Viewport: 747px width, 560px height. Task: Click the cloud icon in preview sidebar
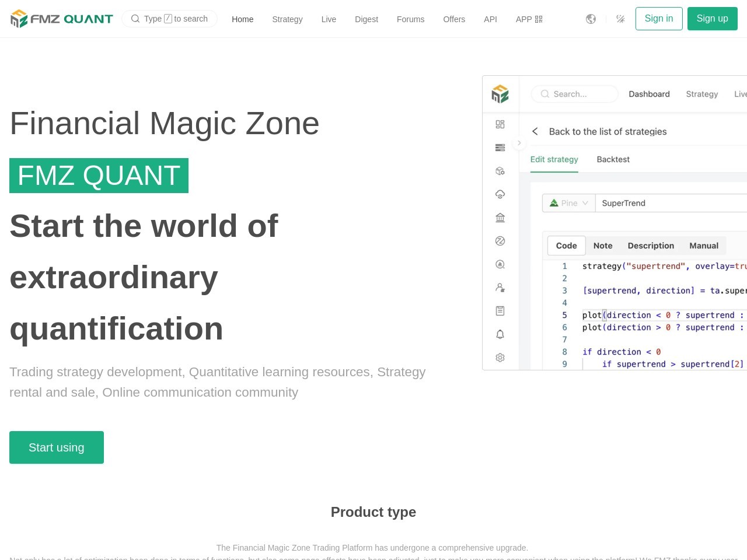[x=500, y=194]
